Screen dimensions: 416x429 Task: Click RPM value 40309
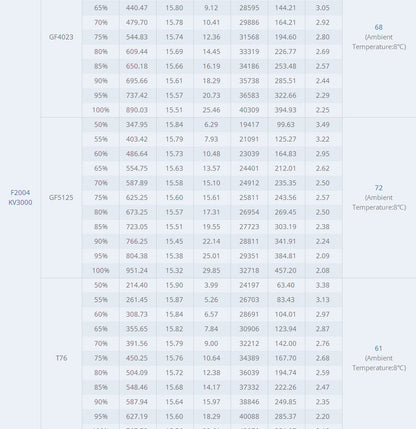[x=249, y=110]
